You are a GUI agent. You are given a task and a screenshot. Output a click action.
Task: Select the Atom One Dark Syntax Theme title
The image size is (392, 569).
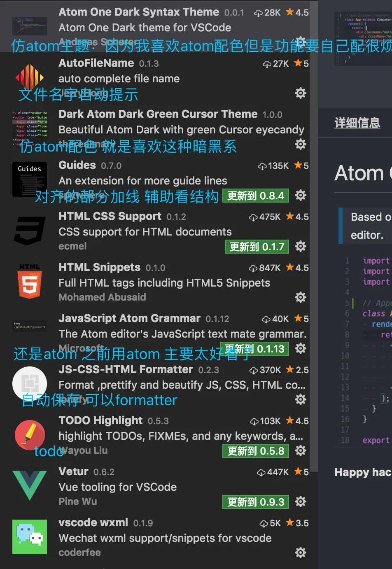coord(139,12)
